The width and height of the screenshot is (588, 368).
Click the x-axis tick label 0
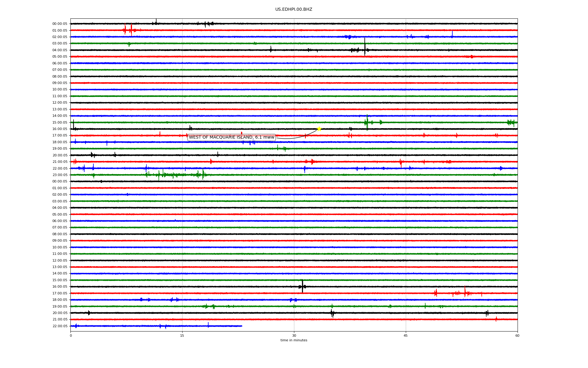[x=71, y=335]
